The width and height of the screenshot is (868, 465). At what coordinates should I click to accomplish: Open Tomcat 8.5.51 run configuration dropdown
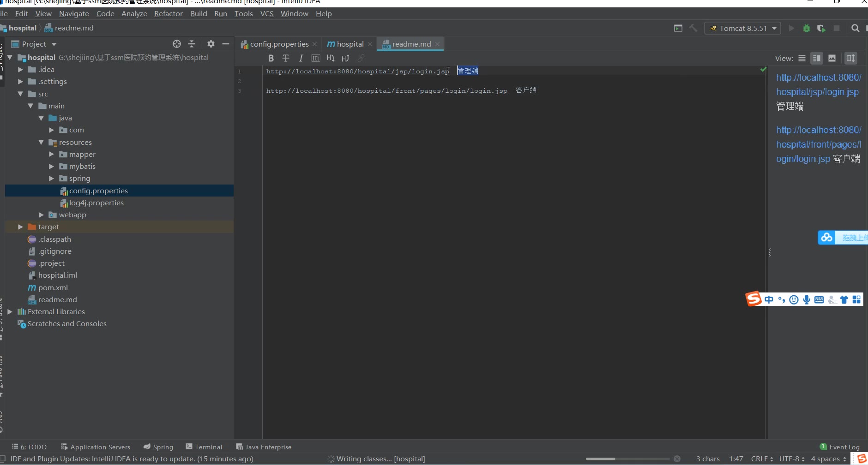743,28
